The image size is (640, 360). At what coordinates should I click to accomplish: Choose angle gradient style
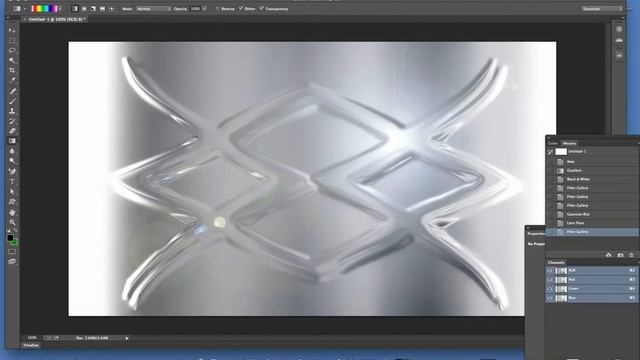(93, 9)
